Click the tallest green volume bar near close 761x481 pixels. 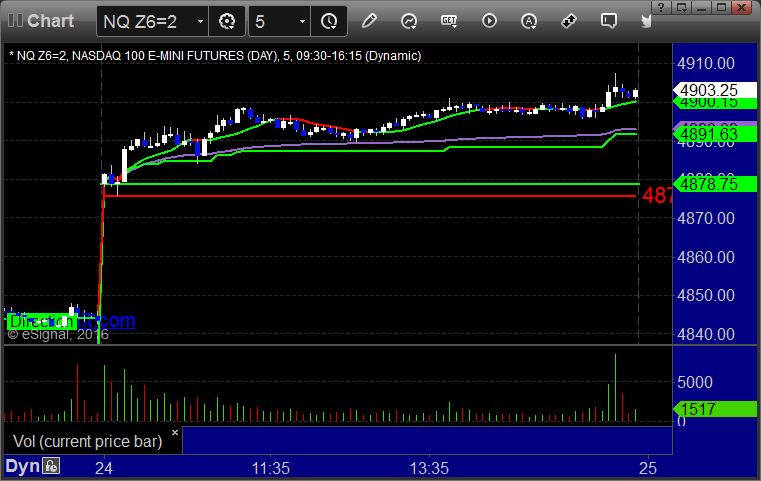(615, 388)
